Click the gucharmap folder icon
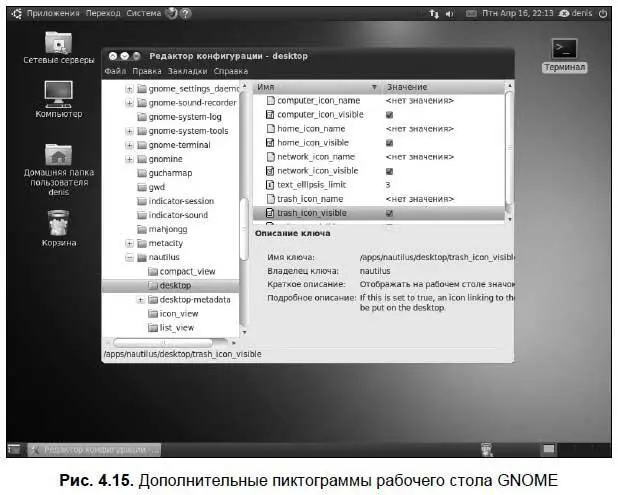Image resolution: width=618 pixels, height=495 pixels. click(x=142, y=173)
